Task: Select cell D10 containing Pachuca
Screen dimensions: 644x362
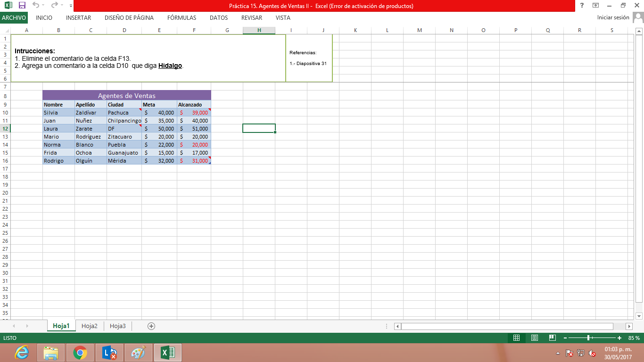Action: [x=124, y=113]
